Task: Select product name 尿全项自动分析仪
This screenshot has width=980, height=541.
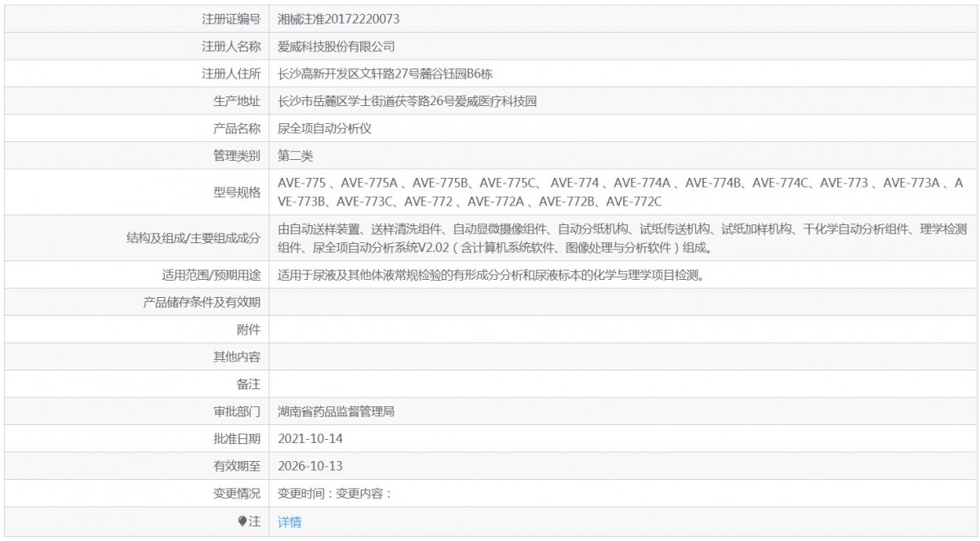Action: (324, 128)
